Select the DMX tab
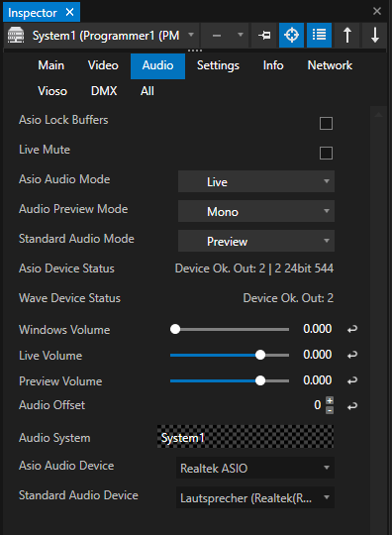 point(104,91)
